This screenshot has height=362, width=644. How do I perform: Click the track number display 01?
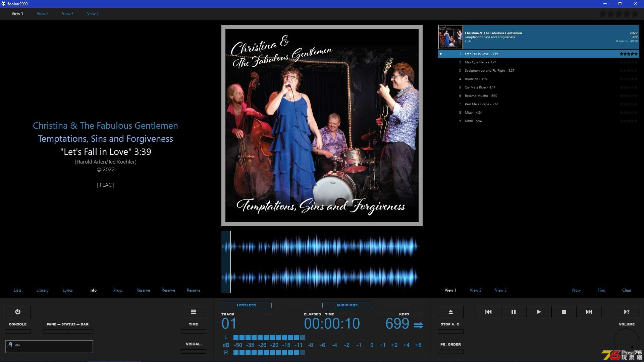(x=229, y=324)
